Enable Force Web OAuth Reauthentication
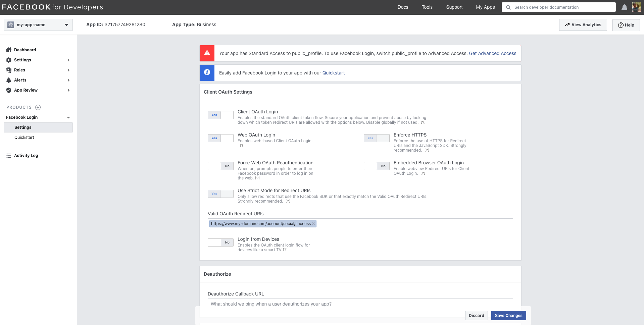644x325 pixels. pyautogui.click(x=220, y=166)
